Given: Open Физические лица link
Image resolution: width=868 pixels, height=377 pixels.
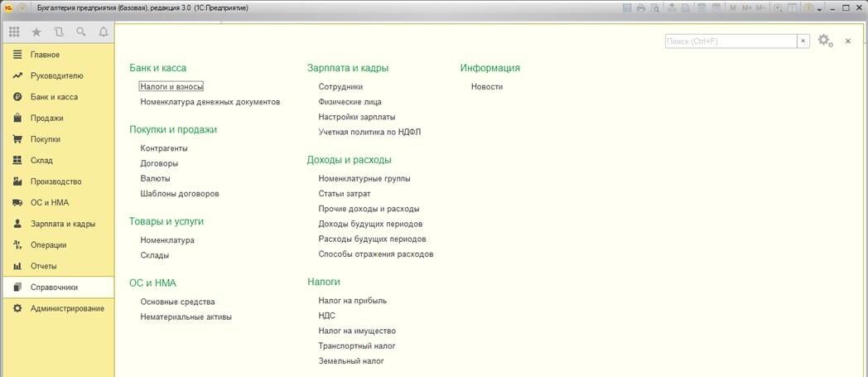Looking at the screenshot, I should tap(350, 102).
